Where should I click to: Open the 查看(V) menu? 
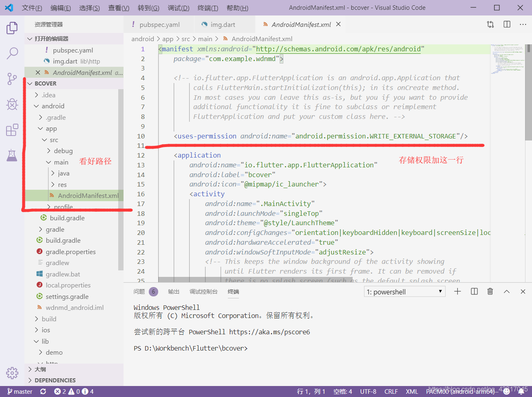pos(119,8)
